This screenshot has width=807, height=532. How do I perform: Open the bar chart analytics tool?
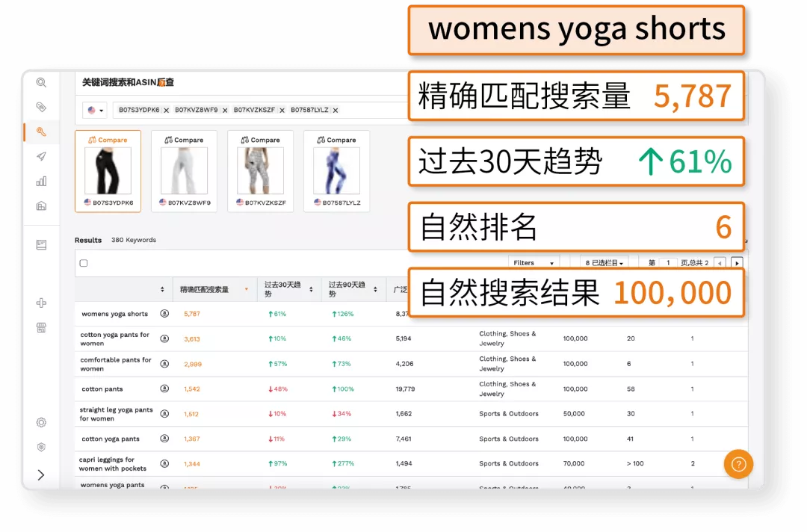[41, 181]
